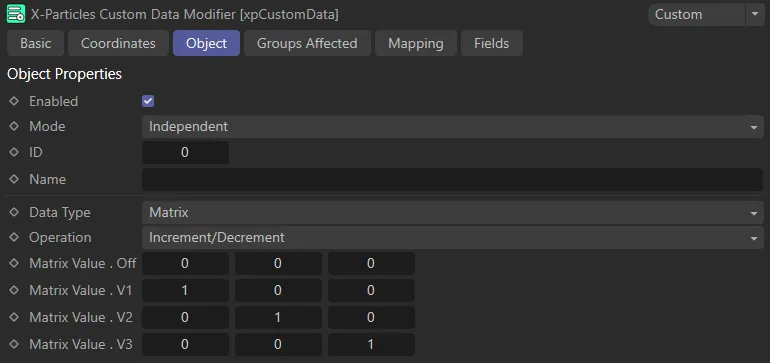Click the X-Particles Custom Data Modifier title
The image size is (770, 363).
click(185, 14)
